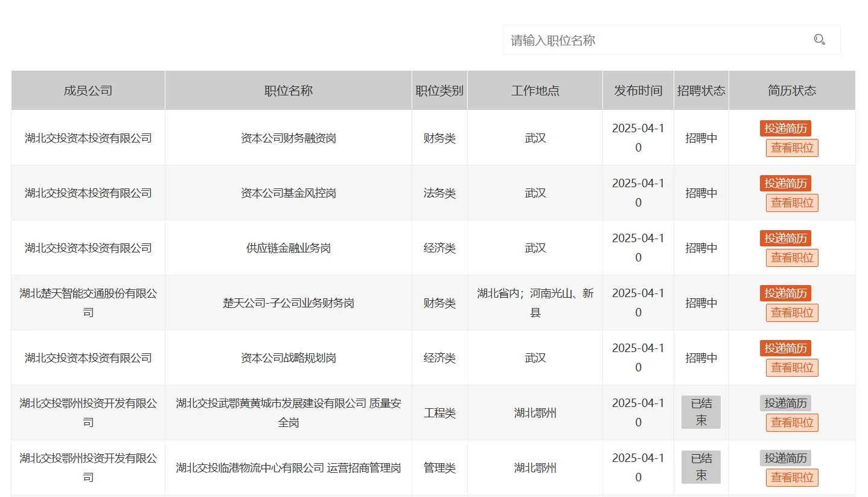Click publish date in 资本公司战略规划岗 row
Viewport: 868px width, 497px height.
click(x=638, y=358)
